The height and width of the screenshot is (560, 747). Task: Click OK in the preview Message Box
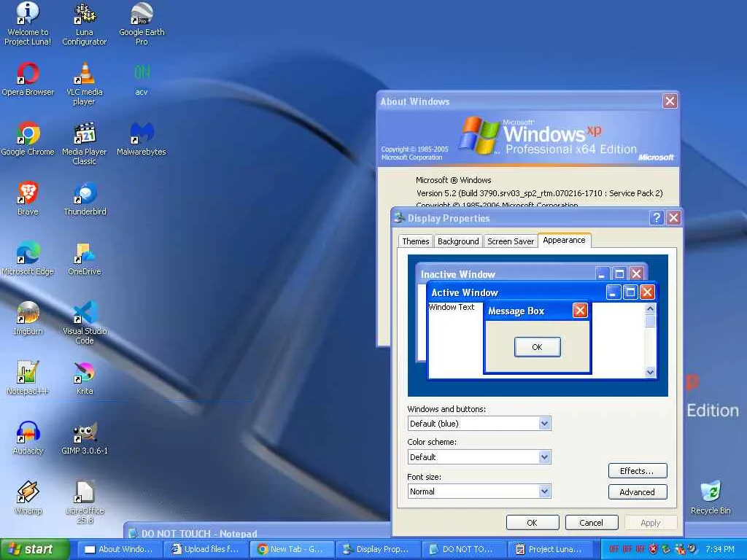tap(538, 347)
